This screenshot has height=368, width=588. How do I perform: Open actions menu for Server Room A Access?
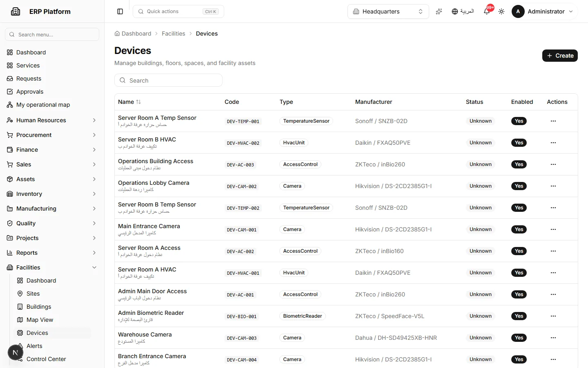(x=553, y=251)
